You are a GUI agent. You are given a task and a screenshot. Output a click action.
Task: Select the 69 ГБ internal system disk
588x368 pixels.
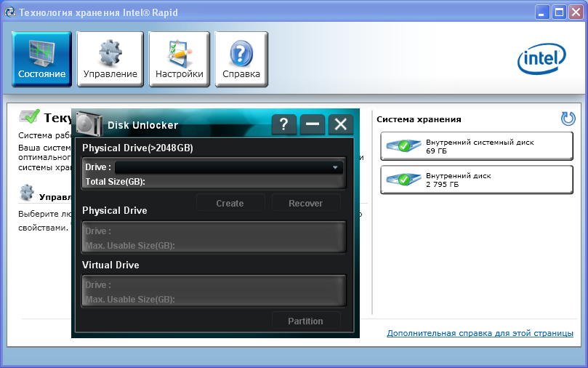click(x=477, y=146)
